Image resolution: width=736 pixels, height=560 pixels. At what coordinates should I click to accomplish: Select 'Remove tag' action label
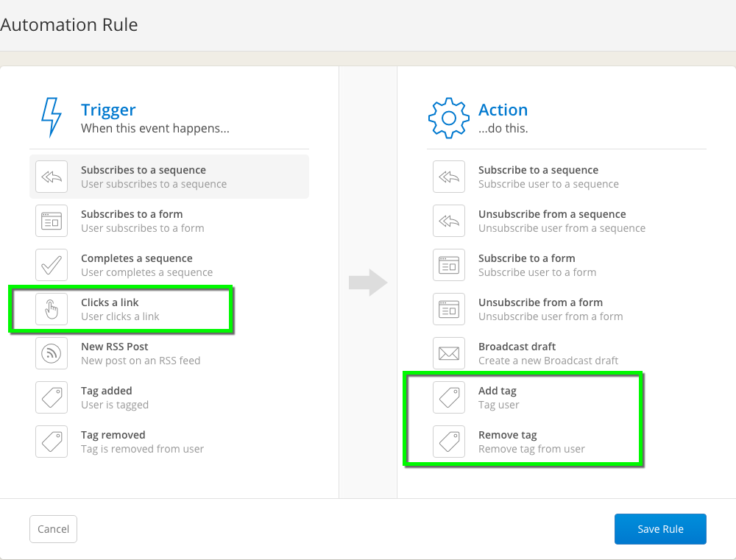tap(507, 435)
